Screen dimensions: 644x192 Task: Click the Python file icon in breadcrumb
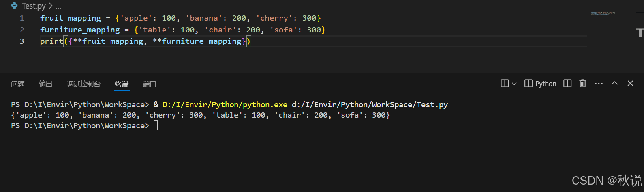15,6
